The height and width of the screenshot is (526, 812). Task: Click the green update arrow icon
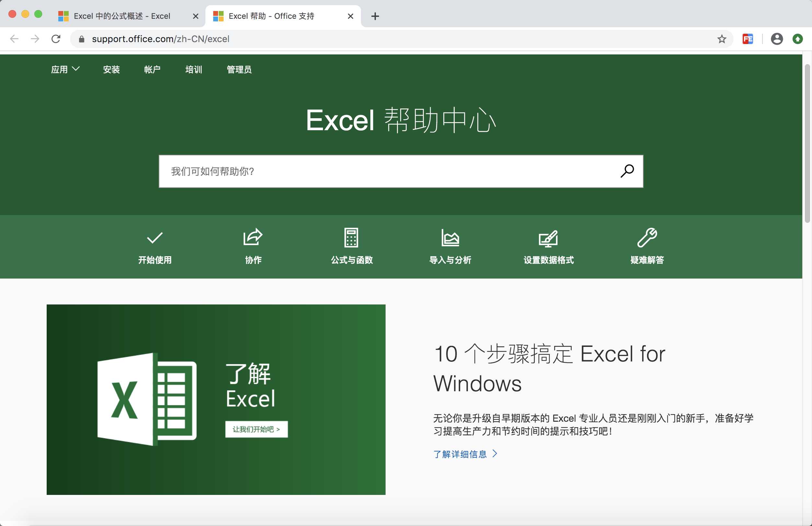tap(797, 39)
